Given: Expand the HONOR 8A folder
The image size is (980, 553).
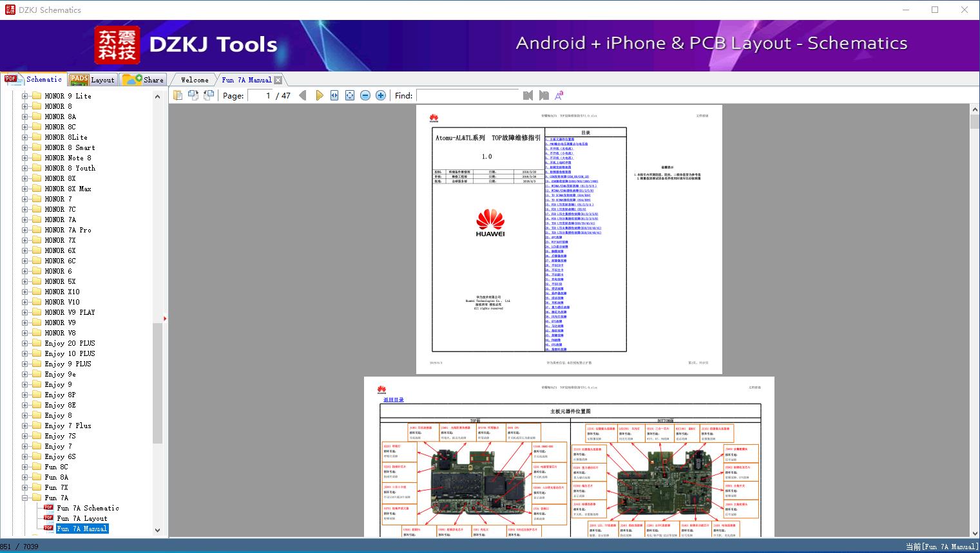Looking at the screenshot, I should tap(25, 117).
